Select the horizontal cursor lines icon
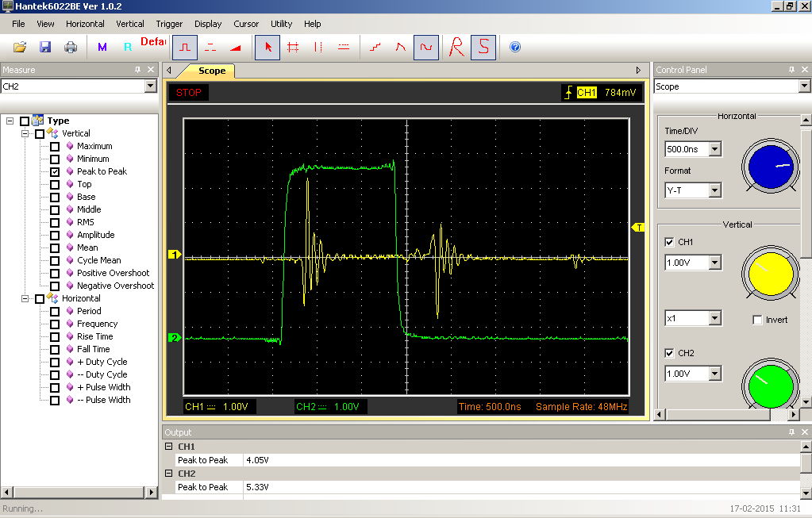This screenshot has height=518, width=812. coord(344,47)
